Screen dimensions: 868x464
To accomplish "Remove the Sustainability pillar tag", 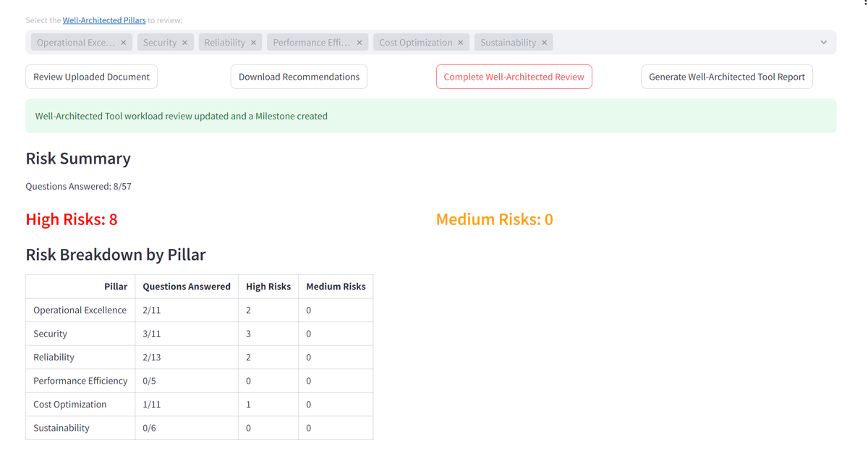I will (x=545, y=43).
